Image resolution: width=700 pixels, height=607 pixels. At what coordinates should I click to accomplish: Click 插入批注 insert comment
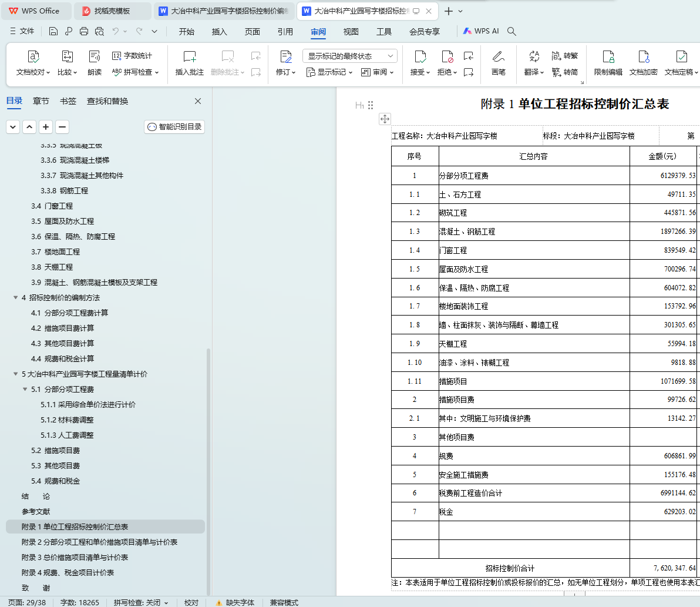coord(189,63)
